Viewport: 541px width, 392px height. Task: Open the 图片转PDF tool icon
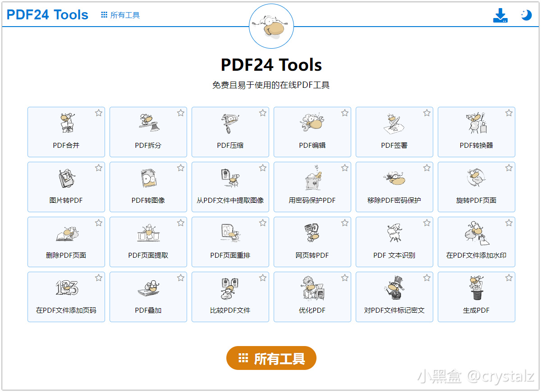click(x=66, y=178)
